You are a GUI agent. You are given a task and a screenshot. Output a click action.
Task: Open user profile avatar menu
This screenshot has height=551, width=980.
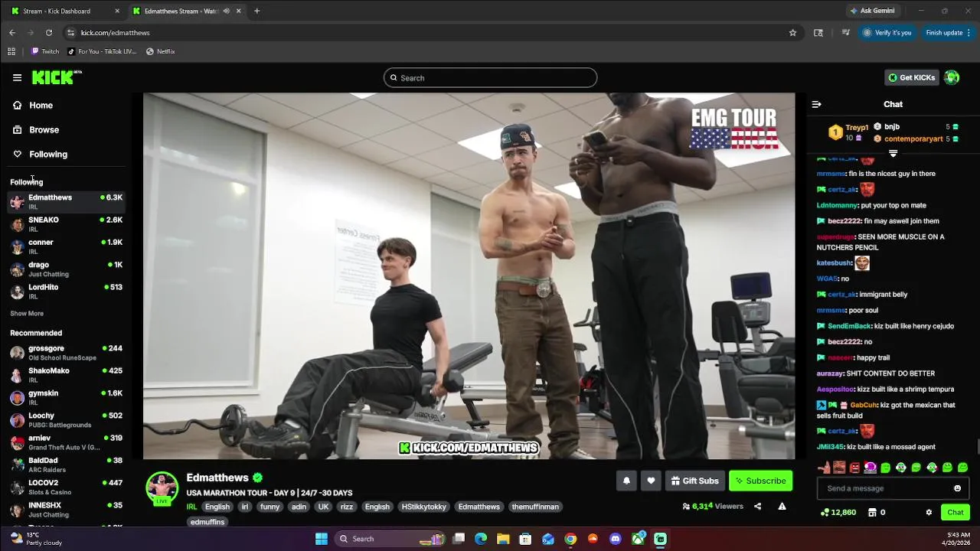pos(952,77)
